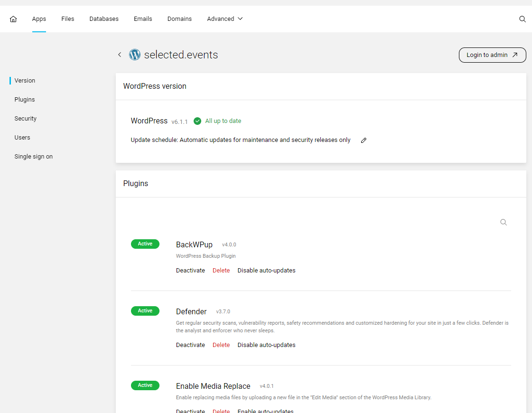Click the Active badge for Defender
This screenshot has width=532, height=413.
point(145,311)
